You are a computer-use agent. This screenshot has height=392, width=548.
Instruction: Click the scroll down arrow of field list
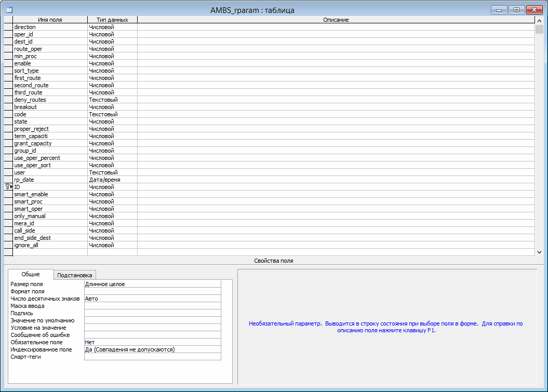539,252
